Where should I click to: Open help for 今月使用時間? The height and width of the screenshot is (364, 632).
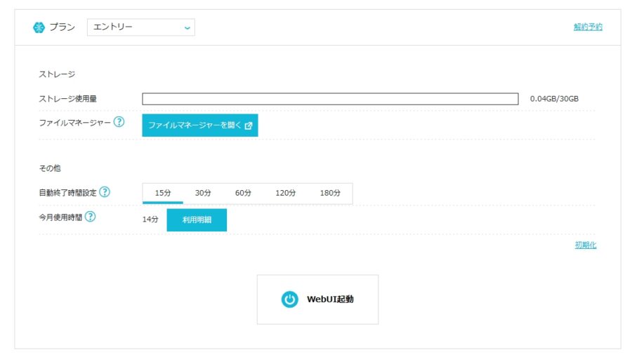(x=91, y=217)
